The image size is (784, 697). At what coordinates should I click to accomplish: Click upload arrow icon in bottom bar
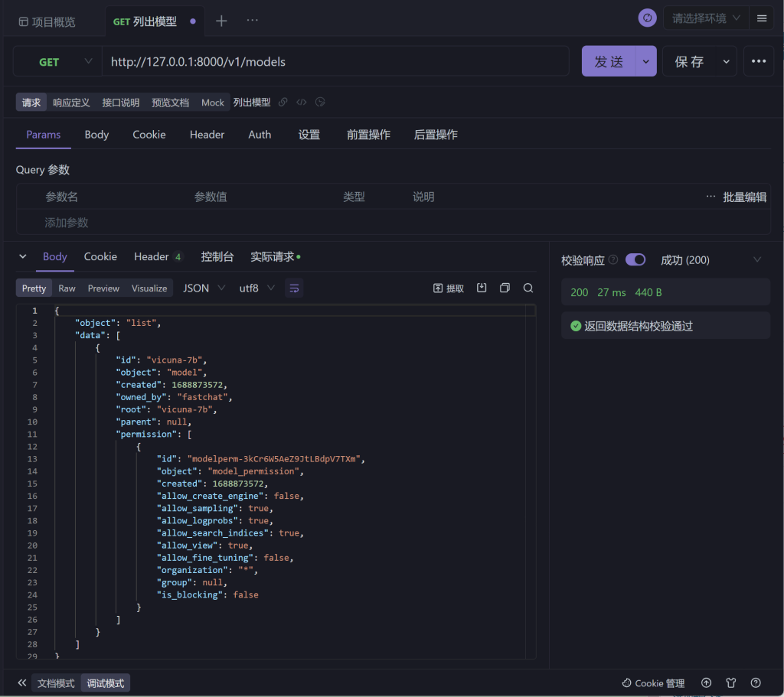point(706,682)
